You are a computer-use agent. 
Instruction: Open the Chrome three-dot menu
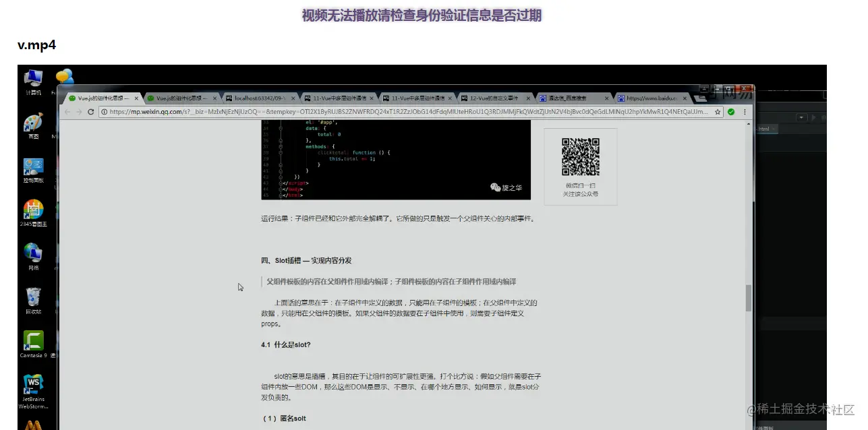pyautogui.click(x=745, y=112)
